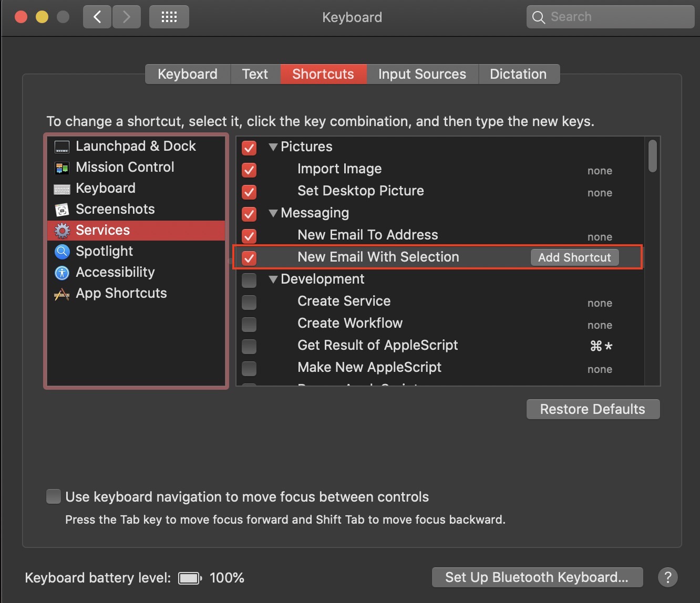Click the App Shortcuts icon

(62, 294)
